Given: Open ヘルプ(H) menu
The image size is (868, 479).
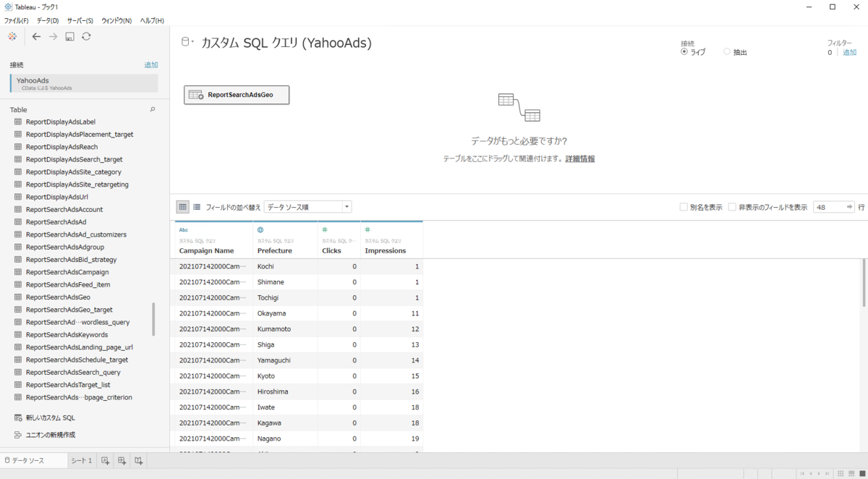Looking at the screenshot, I should pos(152,20).
